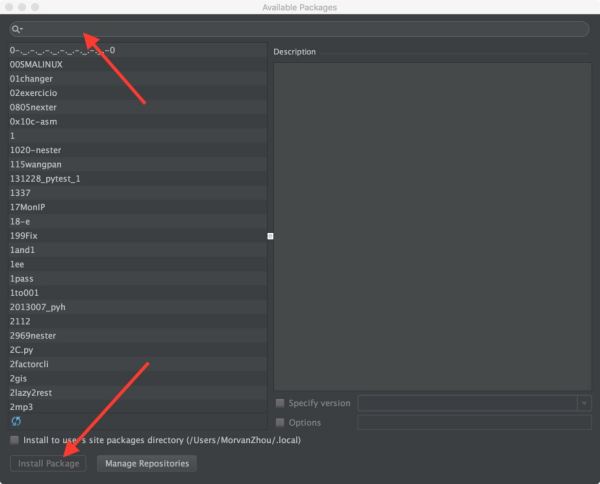This screenshot has width=600, height=484.
Task: Toggle the splitter handle between list and description
Action: (270, 236)
